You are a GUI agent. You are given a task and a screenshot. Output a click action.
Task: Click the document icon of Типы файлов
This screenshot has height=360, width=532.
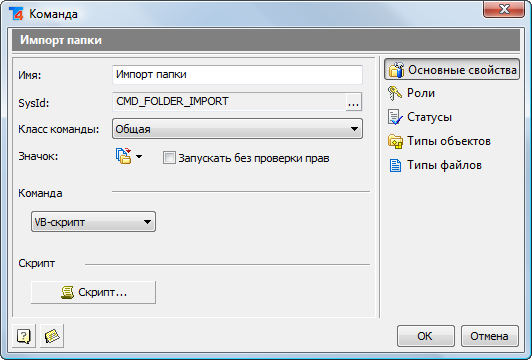(395, 165)
